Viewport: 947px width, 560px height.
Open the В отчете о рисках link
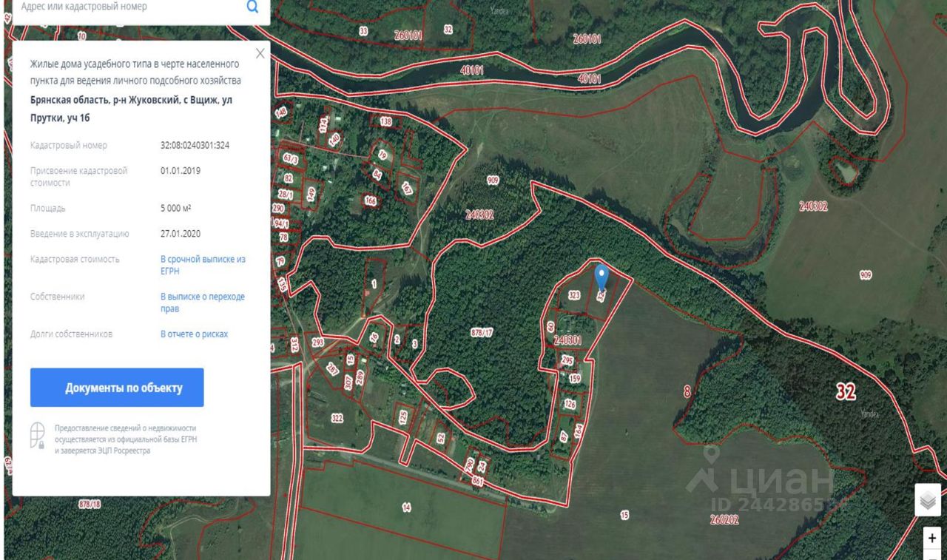195,334
